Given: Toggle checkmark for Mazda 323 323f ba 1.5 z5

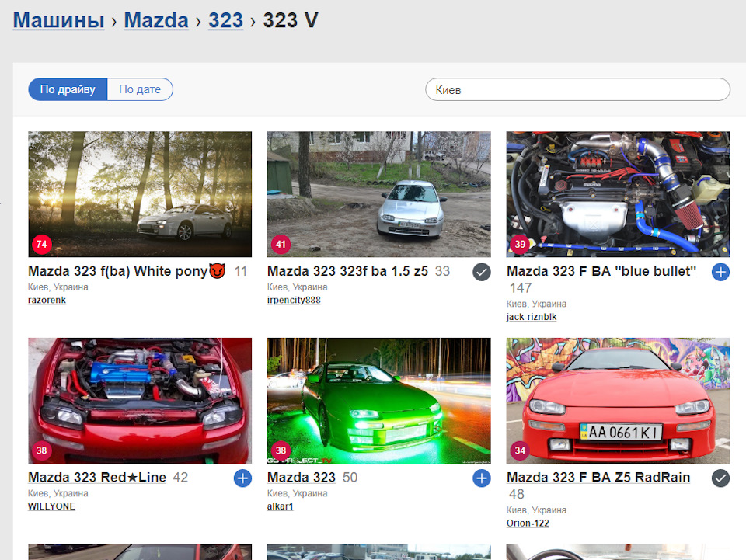Looking at the screenshot, I should (x=482, y=272).
